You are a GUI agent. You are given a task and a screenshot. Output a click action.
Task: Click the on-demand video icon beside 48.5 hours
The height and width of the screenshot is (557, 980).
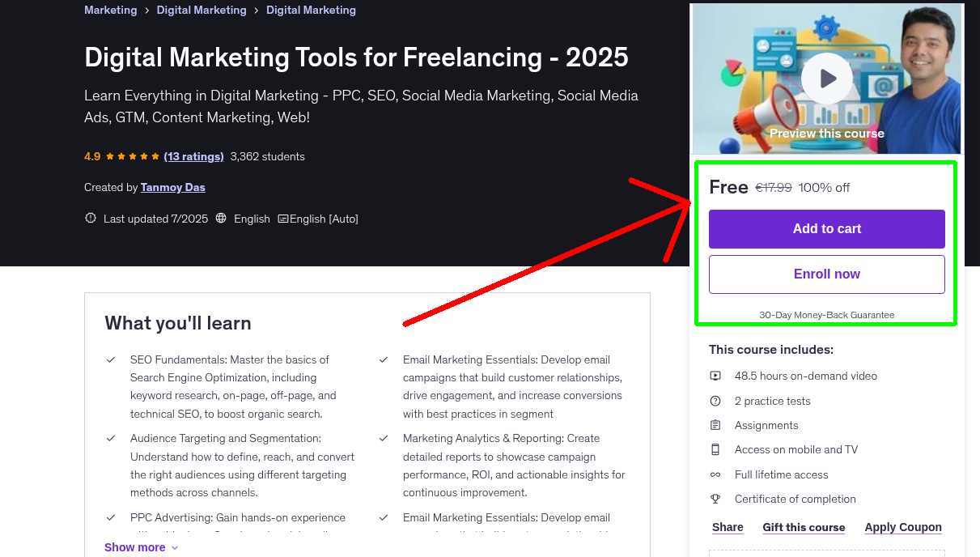pyautogui.click(x=715, y=376)
